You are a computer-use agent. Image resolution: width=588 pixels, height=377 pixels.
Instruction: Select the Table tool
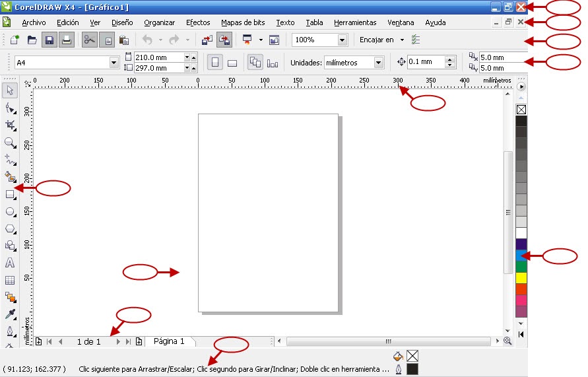pyautogui.click(x=10, y=280)
